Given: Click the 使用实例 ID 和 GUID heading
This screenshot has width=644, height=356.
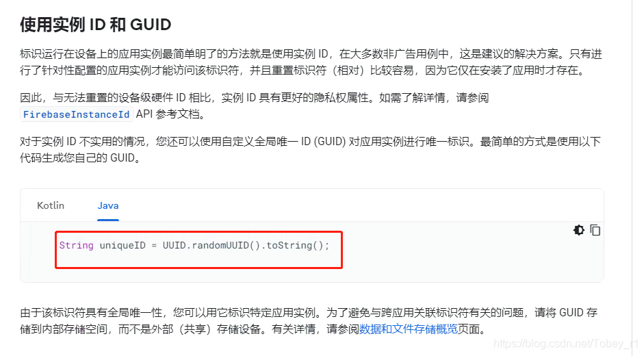Looking at the screenshot, I should 96,25.
